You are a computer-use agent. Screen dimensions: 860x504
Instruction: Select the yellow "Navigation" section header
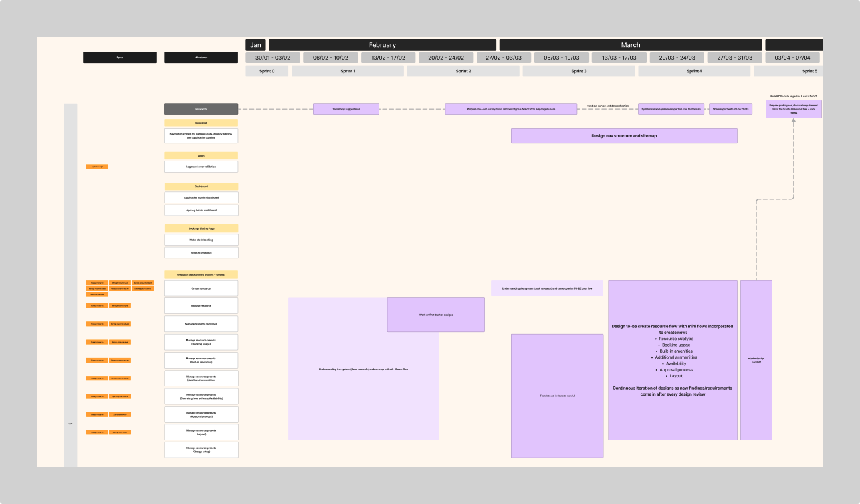click(201, 122)
